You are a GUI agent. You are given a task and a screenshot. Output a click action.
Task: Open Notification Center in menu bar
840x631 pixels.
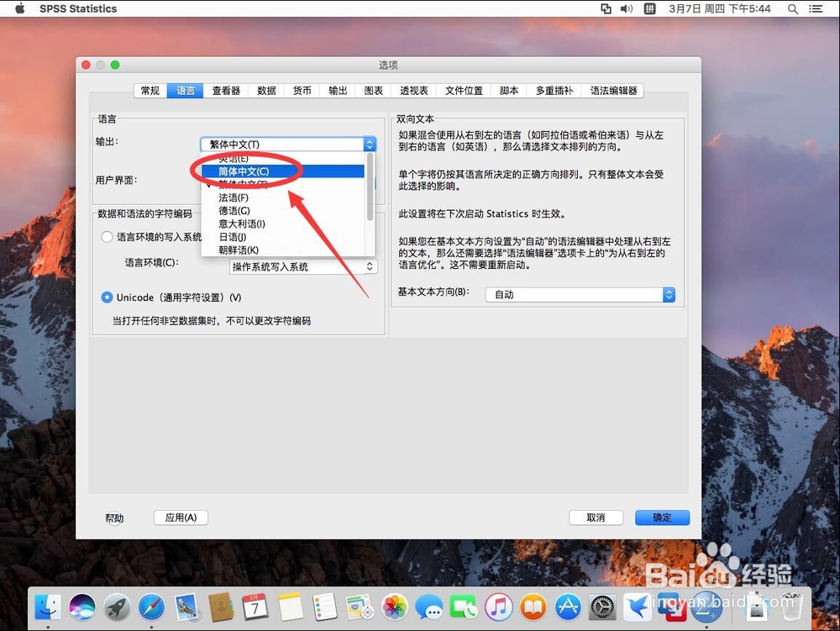coord(816,8)
